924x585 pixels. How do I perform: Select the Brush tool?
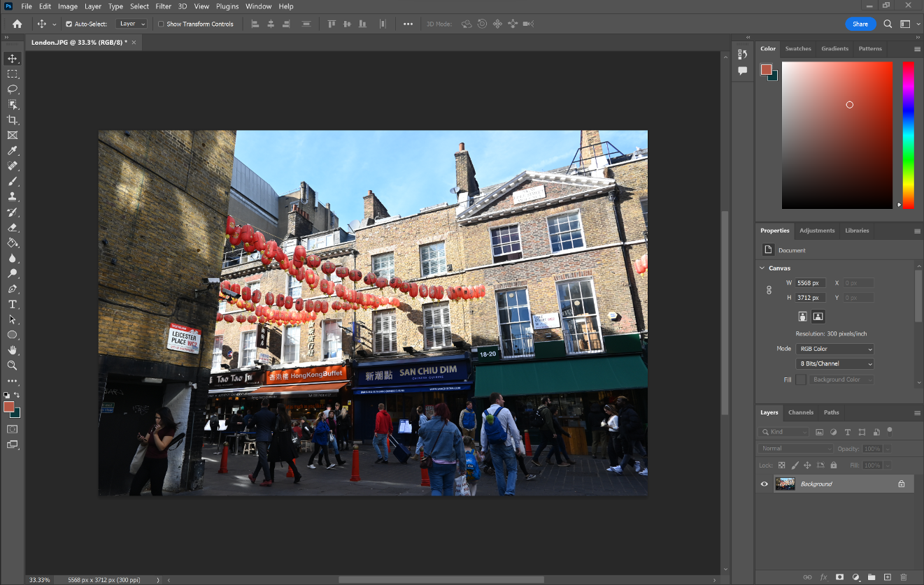pyautogui.click(x=13, y=181)
